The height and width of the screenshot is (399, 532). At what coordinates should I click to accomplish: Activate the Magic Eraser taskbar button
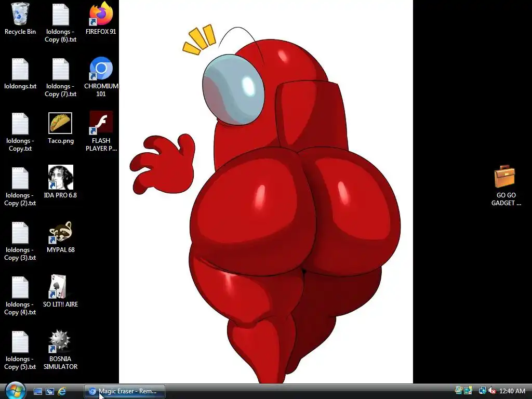click(x=125, y=391)
